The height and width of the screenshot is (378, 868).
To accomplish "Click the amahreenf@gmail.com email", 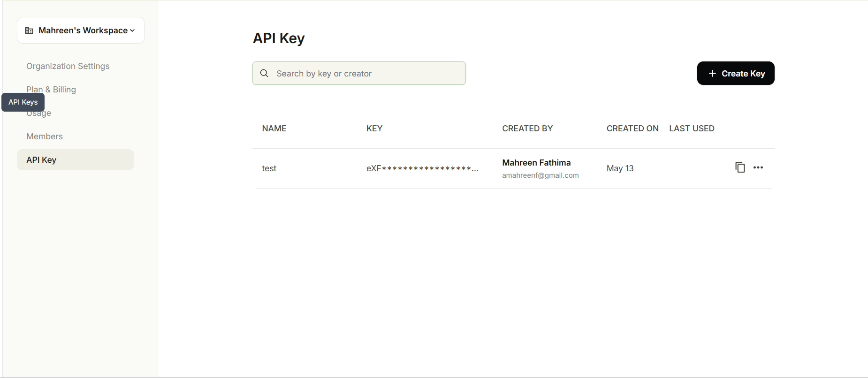I will point(541,175).
